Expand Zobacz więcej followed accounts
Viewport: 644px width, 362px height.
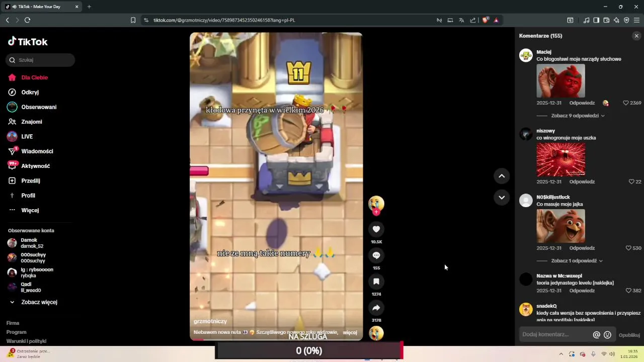coord(33,302)
